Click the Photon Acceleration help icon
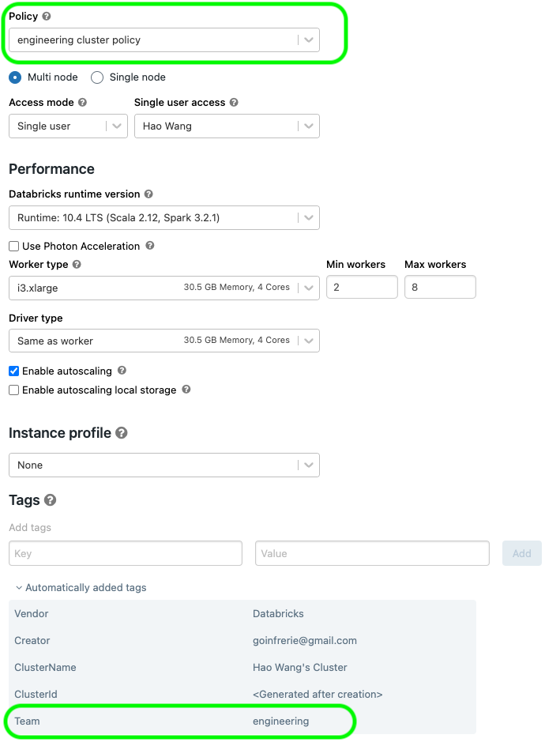Screen dimensions: 560x746 click(x=150, y=246)
